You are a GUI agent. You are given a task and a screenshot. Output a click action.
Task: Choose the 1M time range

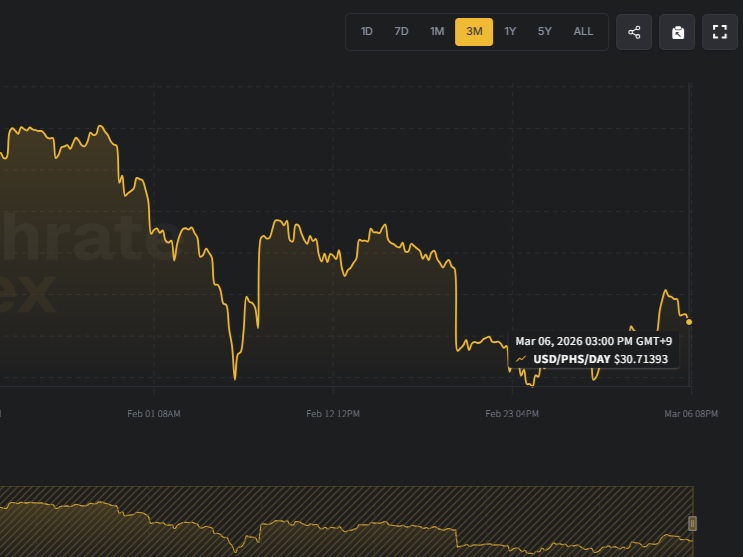click(x=437, y=32)
